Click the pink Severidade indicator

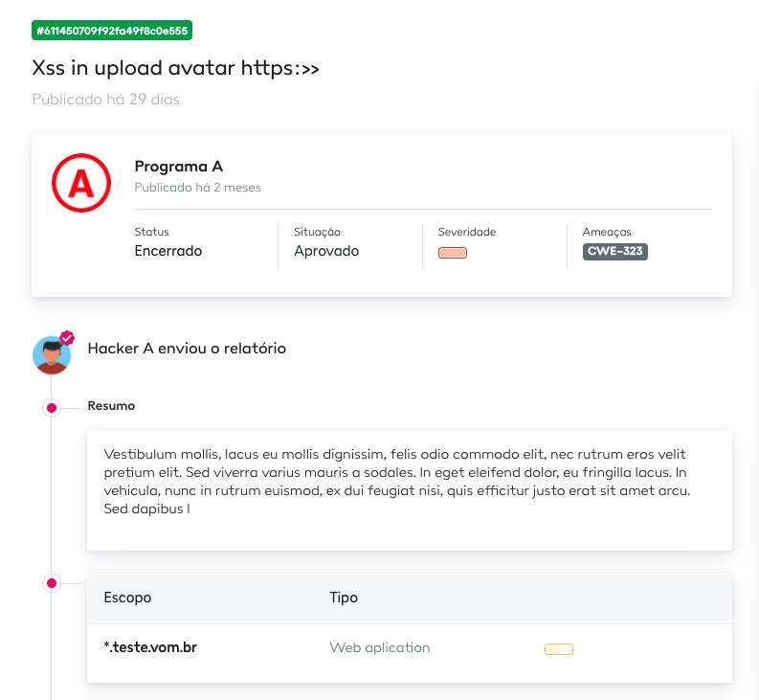(453, 253)
